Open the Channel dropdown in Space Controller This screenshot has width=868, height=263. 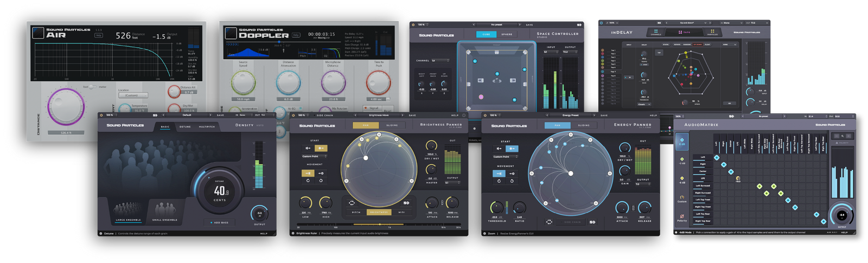[x=439, y=61]
